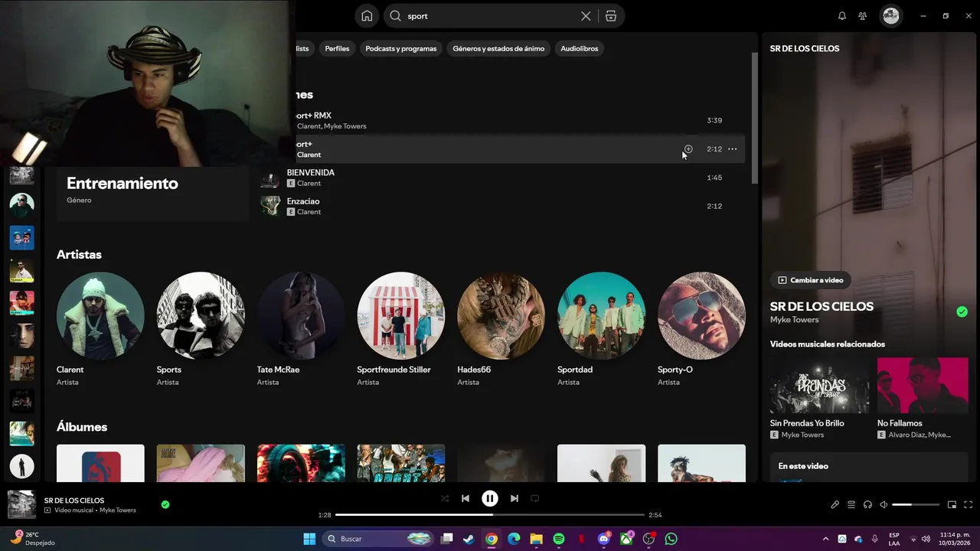Toggle the repeat button
980x551 pixels.
coord(535,498)
